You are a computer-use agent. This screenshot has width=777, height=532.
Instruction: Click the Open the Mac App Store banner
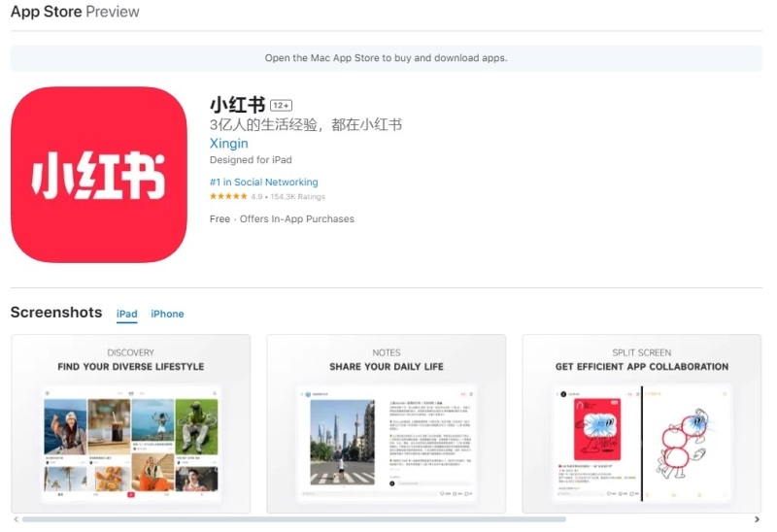386,58
